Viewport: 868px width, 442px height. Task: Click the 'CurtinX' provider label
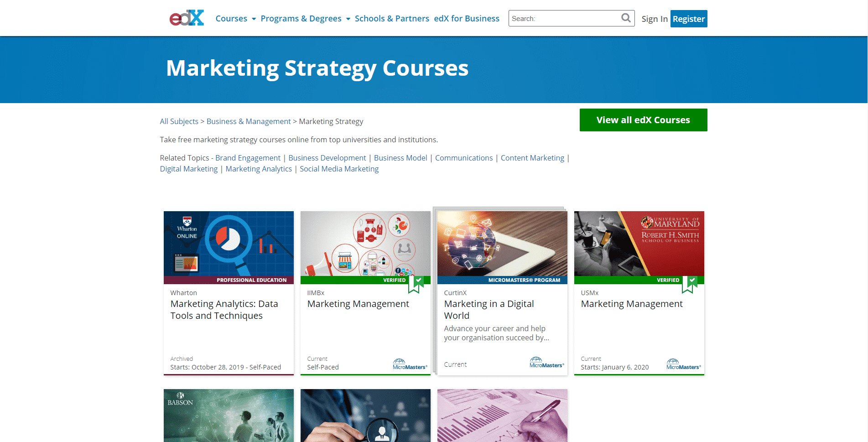coord(455,293)
